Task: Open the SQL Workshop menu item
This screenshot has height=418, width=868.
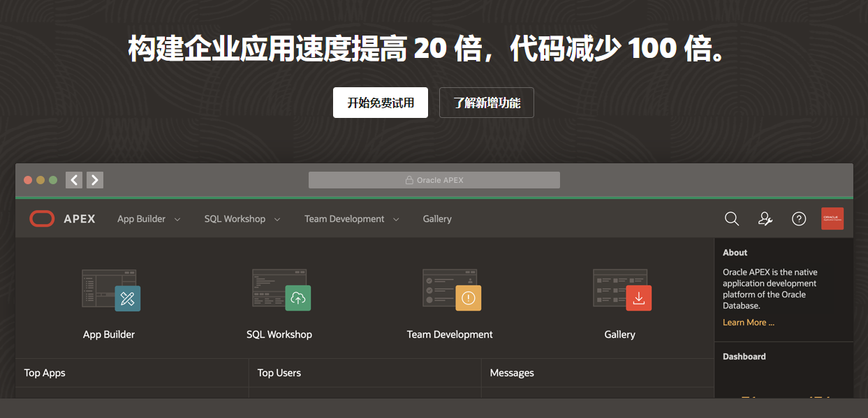Action: pos(235,219)
